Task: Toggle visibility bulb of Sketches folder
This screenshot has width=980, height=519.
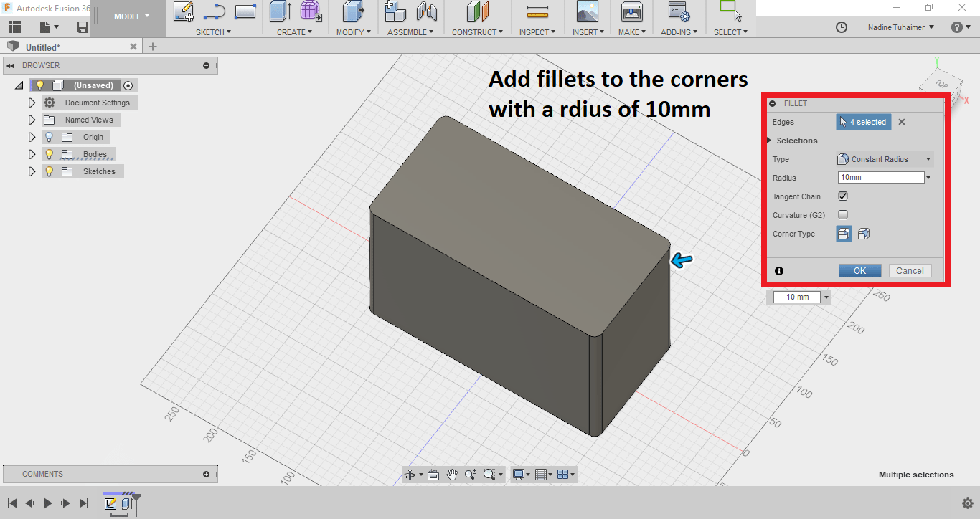Action: click(49, 171)
